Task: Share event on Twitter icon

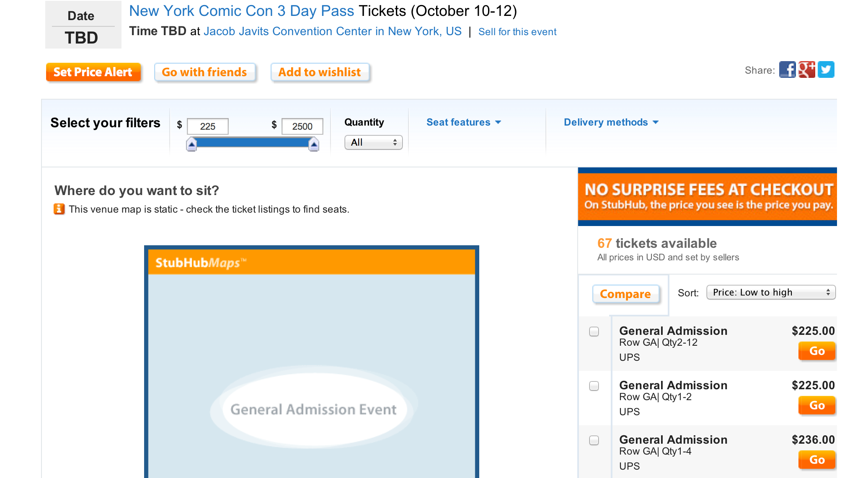Action: pyautogui.click(x=826, y=70)
